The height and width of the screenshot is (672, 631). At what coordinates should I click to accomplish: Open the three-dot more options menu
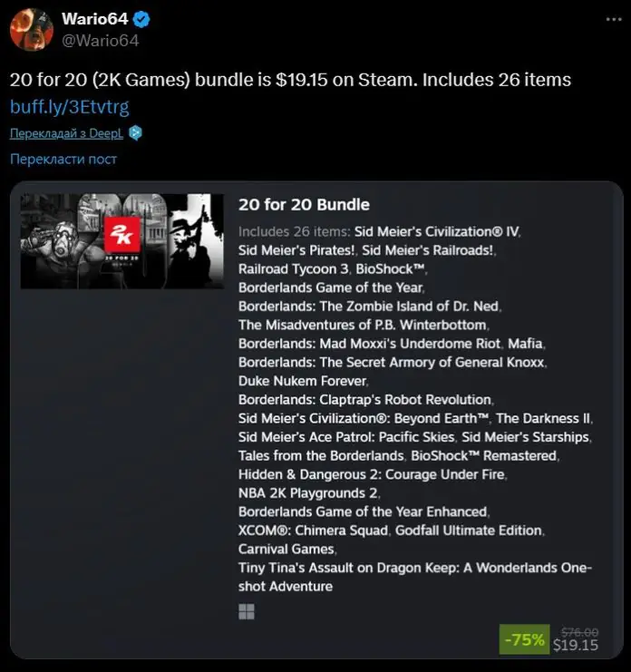(614, 19)
